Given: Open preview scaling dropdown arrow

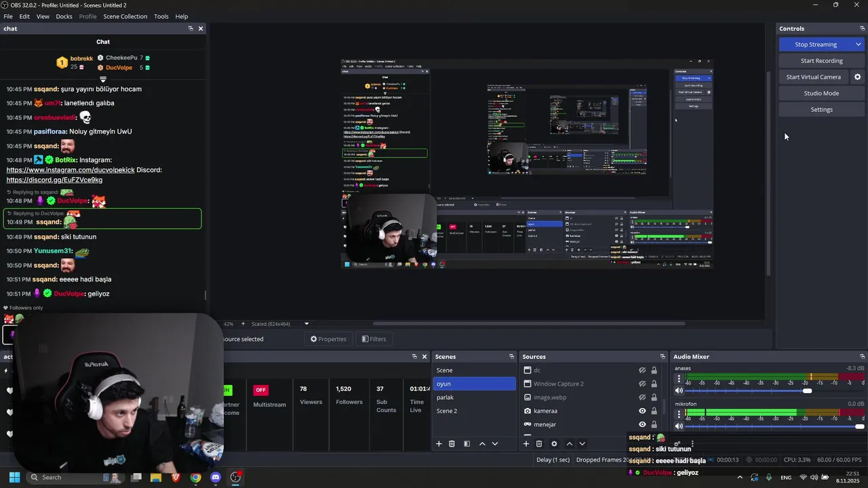Looking at the screenshot, I should [x=307, y=324].
